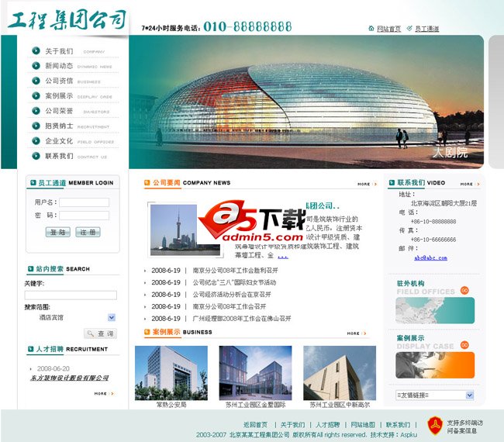Open news 南京分公司08年工作会胜利召开
Viewport: 504px width, 442px height.
(235, 271)
